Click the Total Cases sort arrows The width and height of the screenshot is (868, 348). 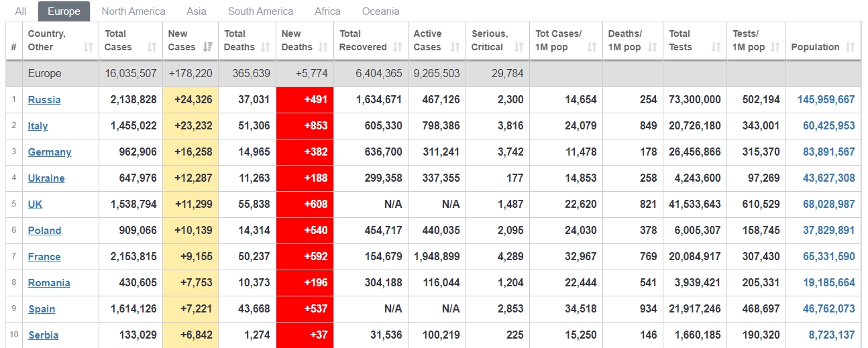(x=152, y=47)
